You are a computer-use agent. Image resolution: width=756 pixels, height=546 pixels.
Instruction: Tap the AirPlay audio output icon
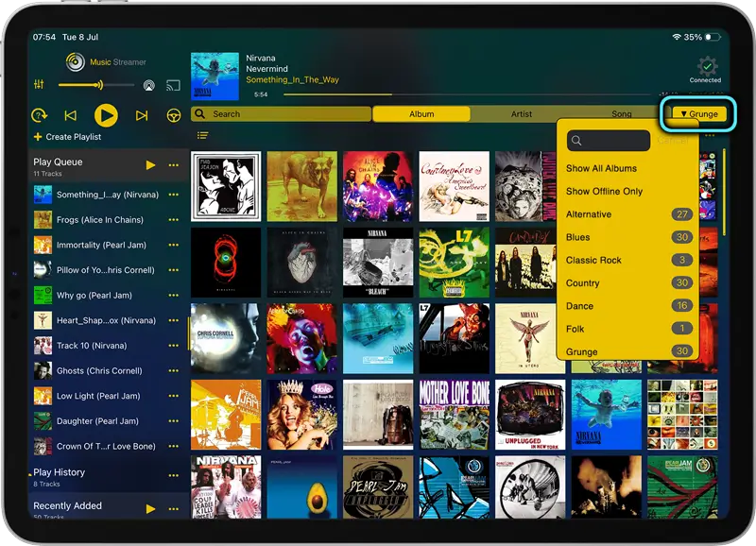click(149, 85)
